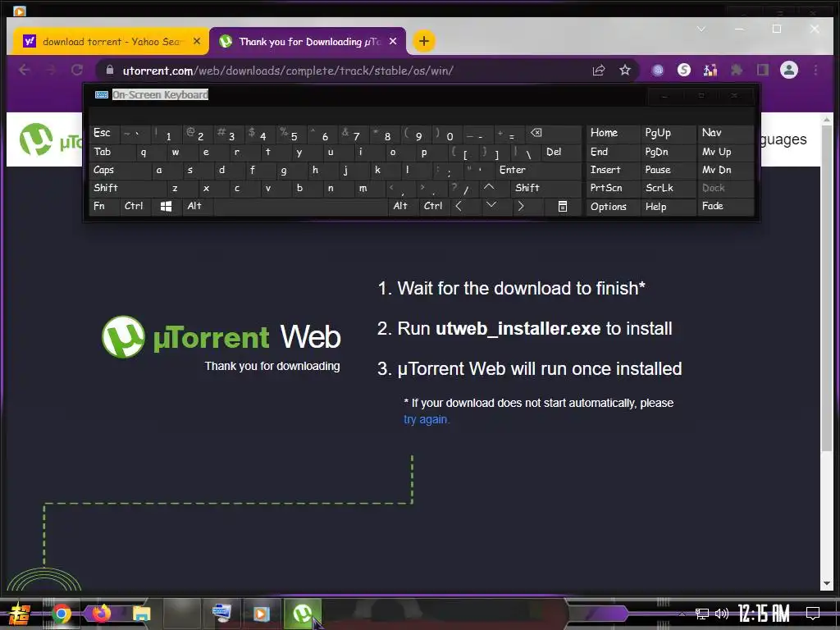Open keyboard Help
Screen dimensions: 840x630
pos(668,207)
